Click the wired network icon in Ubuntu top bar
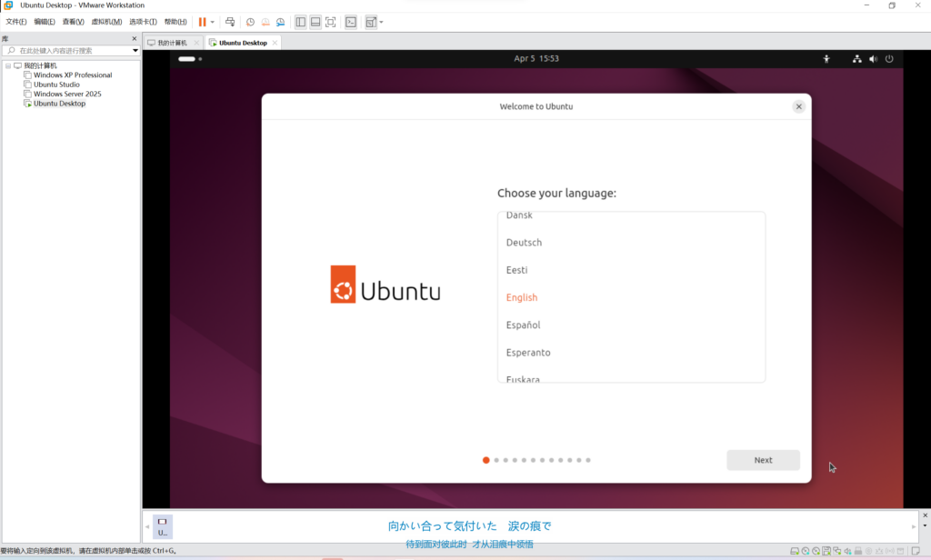Screen dimensions: 931x560 [856, 59]
